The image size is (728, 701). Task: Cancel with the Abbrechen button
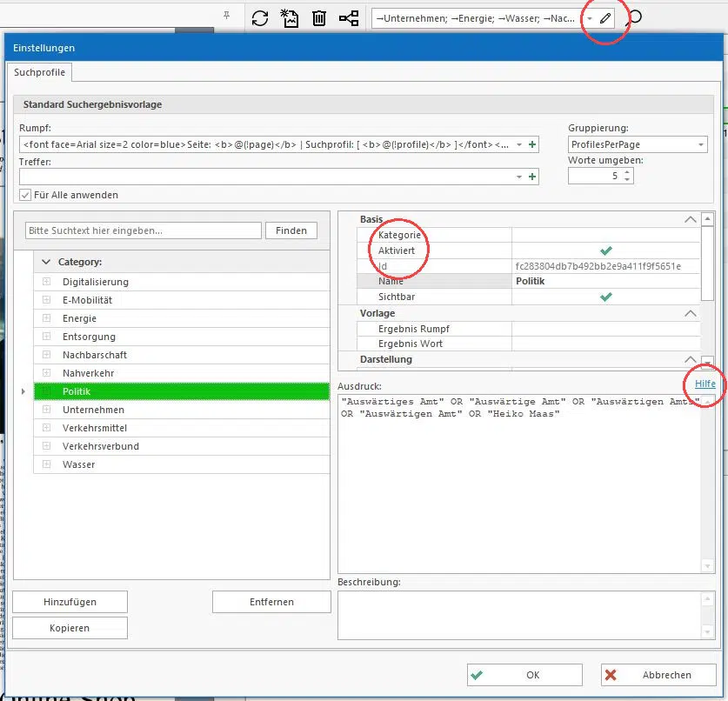658,675
